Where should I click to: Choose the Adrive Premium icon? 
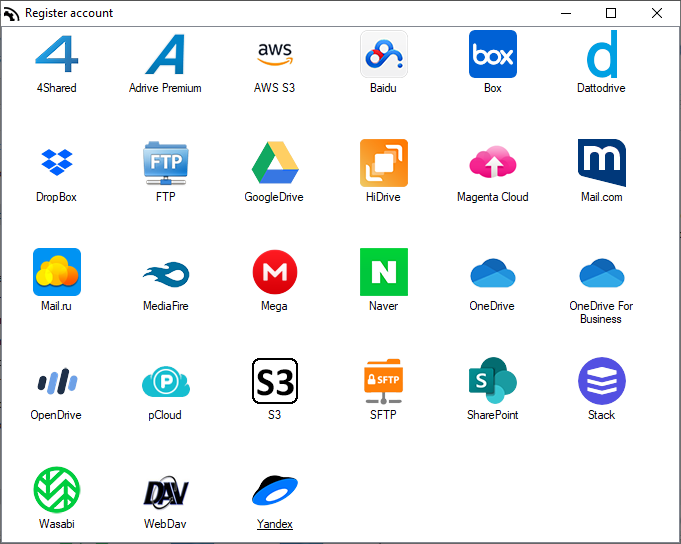tap(165, 54)
